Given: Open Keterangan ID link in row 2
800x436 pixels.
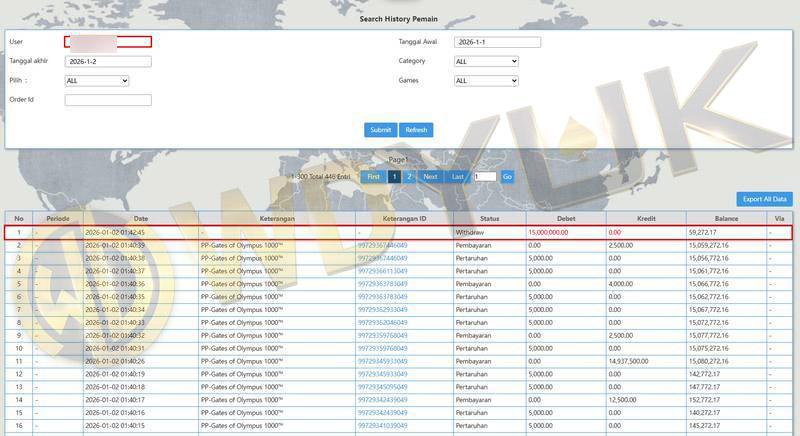Looking at the screenshot, I should click(382, 245).
